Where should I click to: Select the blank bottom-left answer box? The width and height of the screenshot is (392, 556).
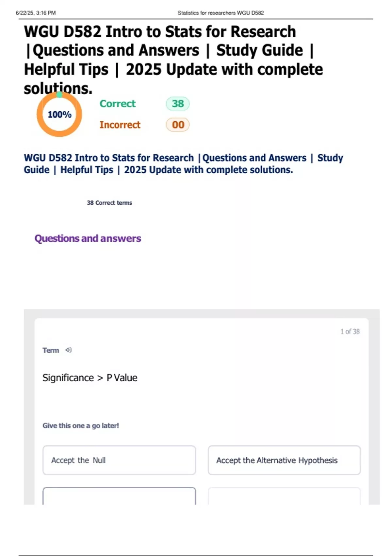click(x=119, y=496)
